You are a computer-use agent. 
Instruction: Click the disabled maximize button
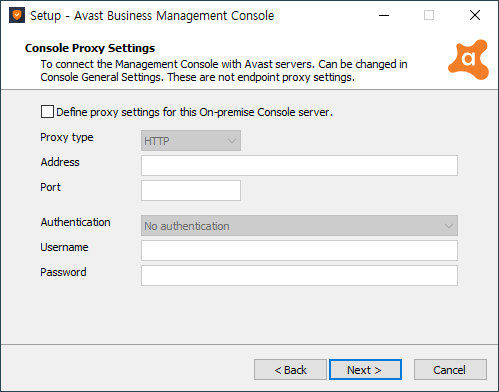click(429, 15)
